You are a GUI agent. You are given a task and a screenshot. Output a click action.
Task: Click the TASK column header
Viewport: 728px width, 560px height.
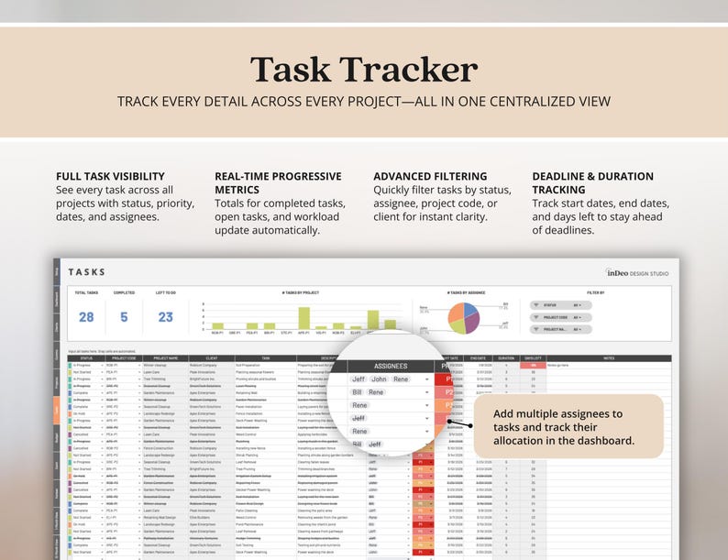pos(266,358)
